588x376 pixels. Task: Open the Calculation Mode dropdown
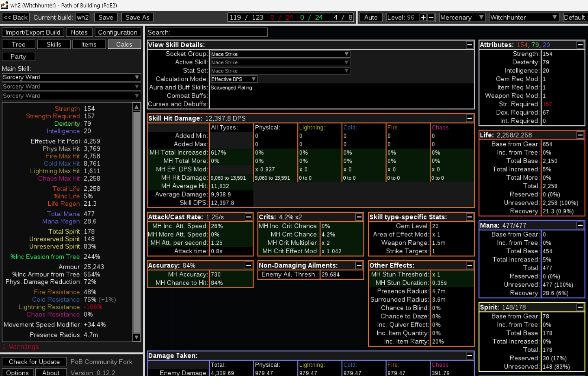(x=233, y=79)
